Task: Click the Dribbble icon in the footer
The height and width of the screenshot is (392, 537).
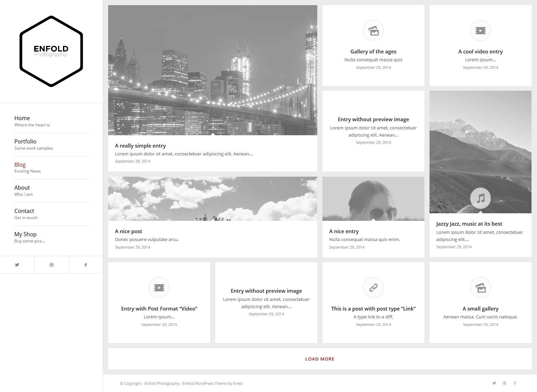Action: coord(504,383)
